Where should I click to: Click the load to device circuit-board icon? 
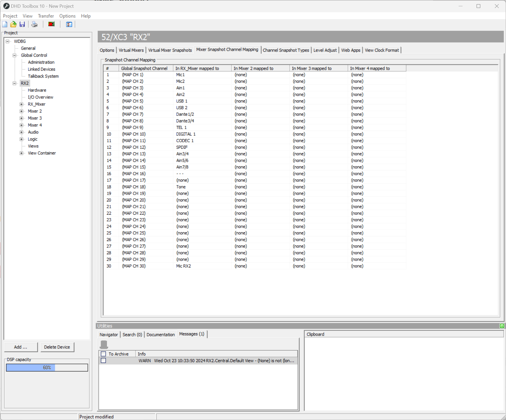click(52, 24)
